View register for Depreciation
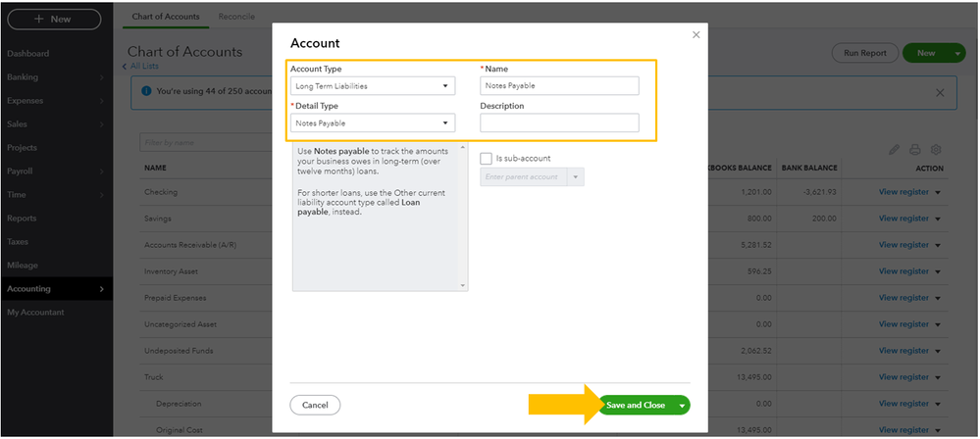Image resolution: width=980 pixels, height=439 pixels. click(903, 404)
